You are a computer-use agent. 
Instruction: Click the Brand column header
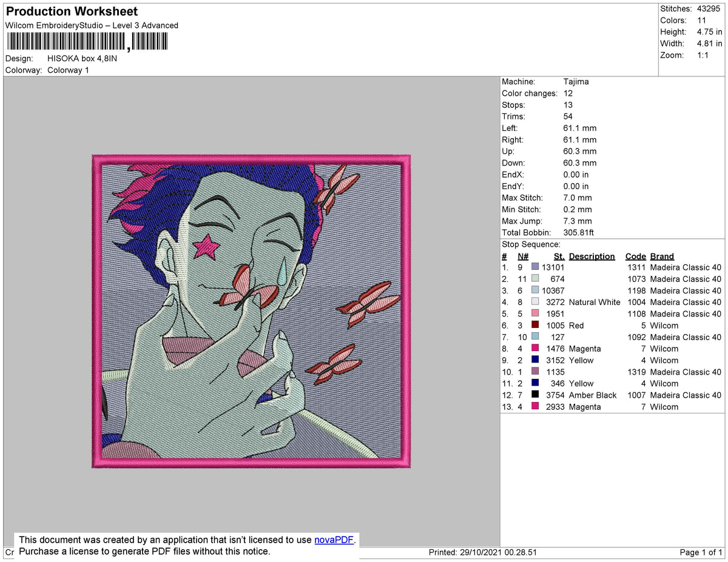pyautogui.click(x=662, y=256)
